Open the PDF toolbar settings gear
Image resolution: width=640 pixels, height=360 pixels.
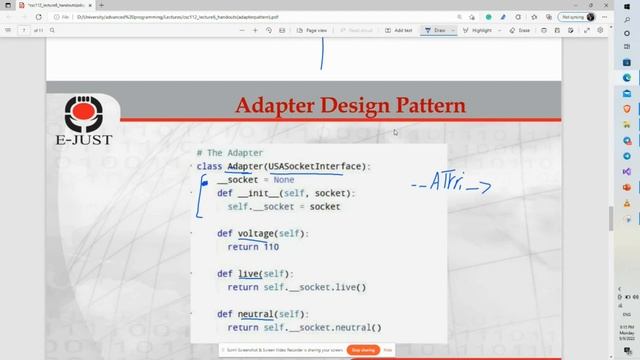(600, 30)
